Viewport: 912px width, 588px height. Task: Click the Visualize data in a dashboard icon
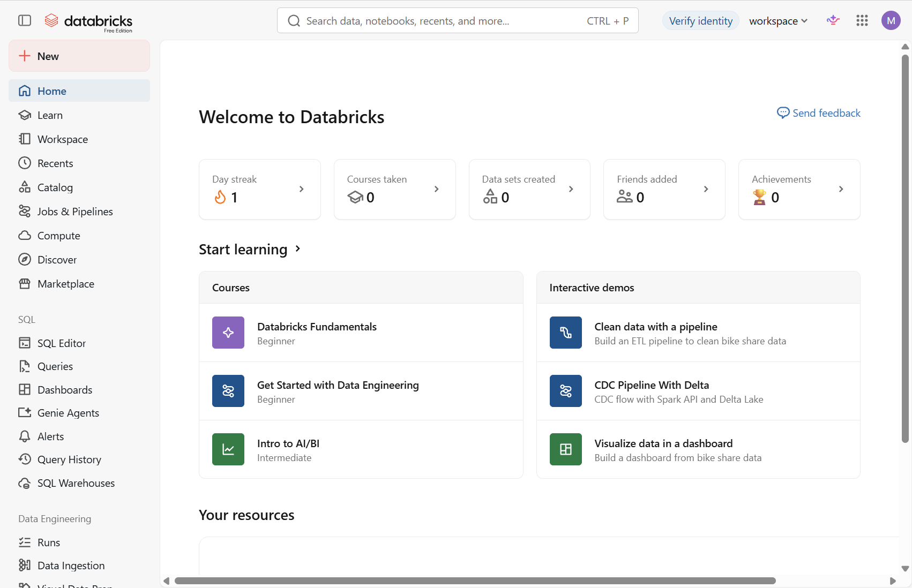(566, 449)
